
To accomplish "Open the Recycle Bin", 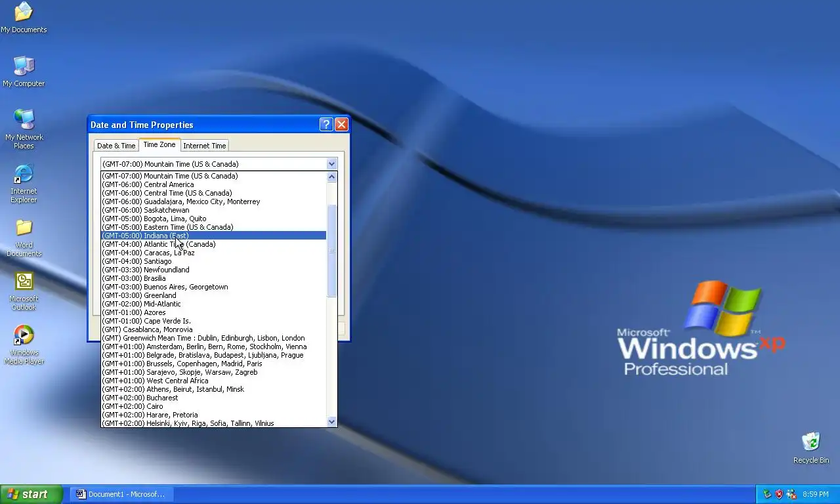I will click(810, 448).
